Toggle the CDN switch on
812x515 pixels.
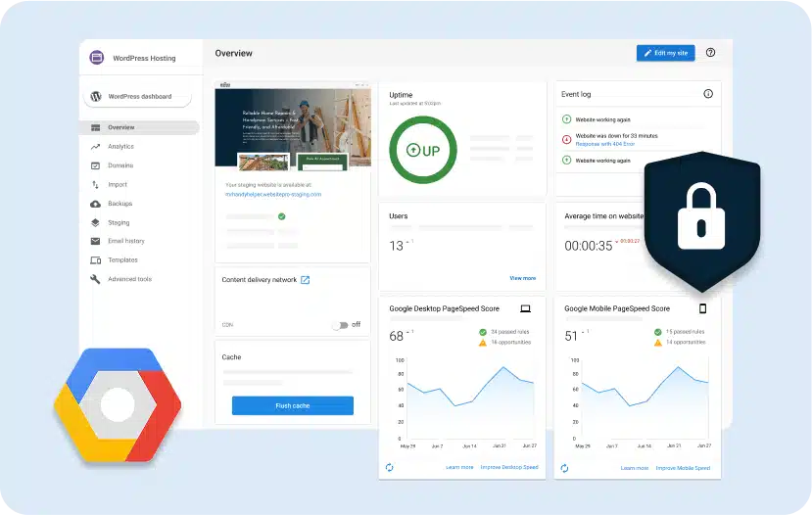[339, 325]
